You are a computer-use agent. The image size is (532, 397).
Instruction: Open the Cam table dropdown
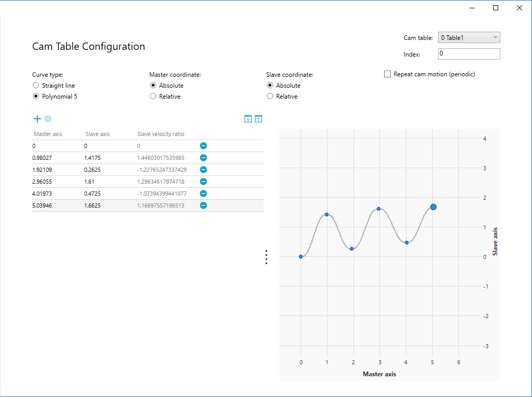[469, 37]
